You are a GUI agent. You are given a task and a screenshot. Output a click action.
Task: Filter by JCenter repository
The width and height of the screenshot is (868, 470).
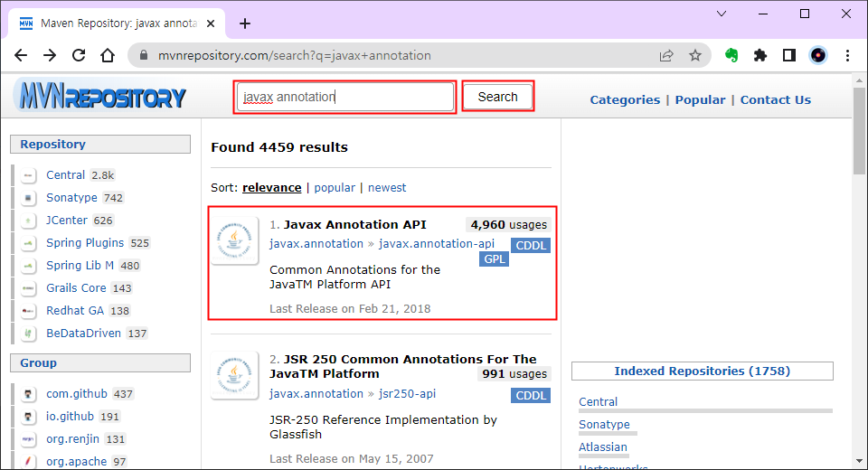[66, 221]
